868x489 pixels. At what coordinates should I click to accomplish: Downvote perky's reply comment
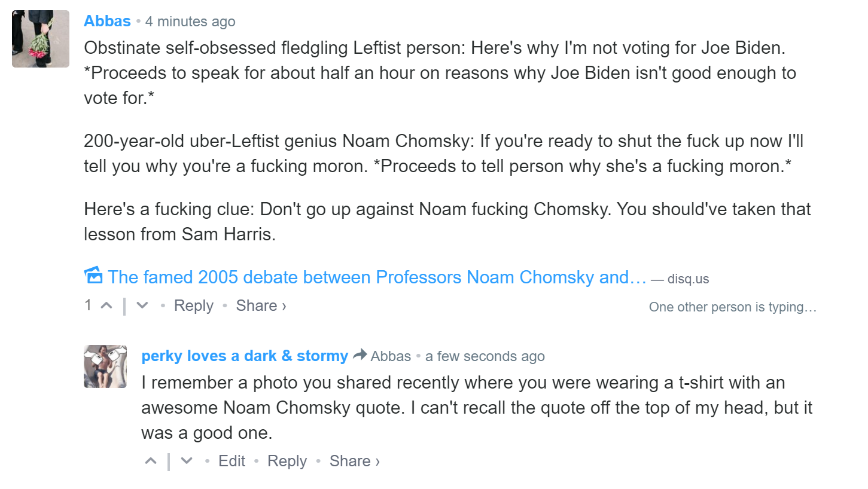pos(187,461)
